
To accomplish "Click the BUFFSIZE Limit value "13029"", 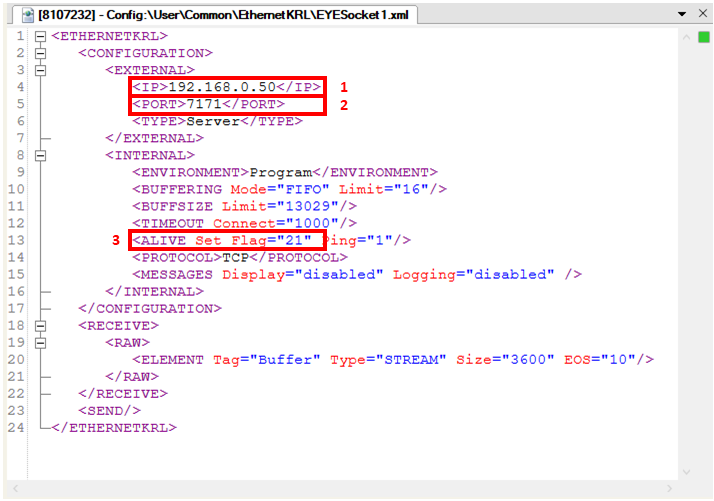I will pos(312,206).
